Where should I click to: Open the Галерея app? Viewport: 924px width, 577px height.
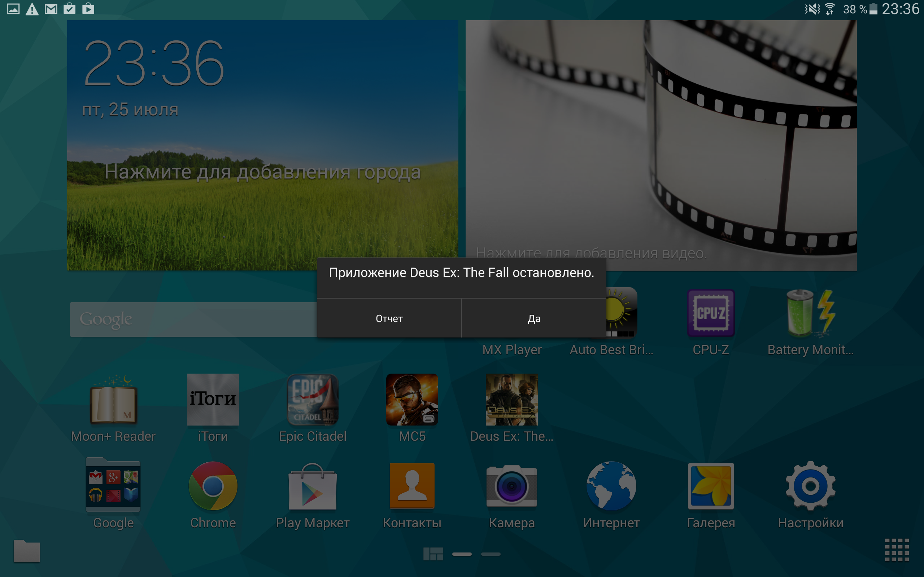click(x=711, y=486)
